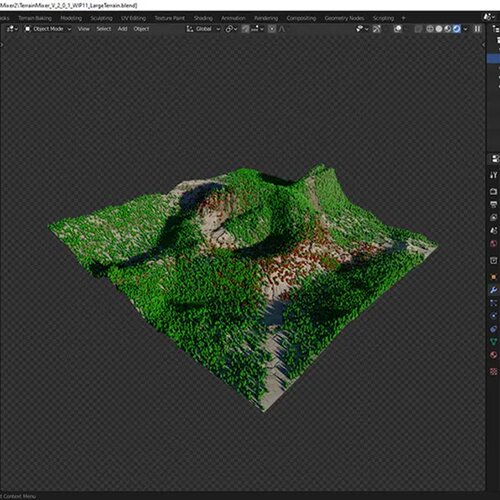Open the Material properties tab
Image resolution: width=500 pixels, height=500 pixels.
pos(494,355)
